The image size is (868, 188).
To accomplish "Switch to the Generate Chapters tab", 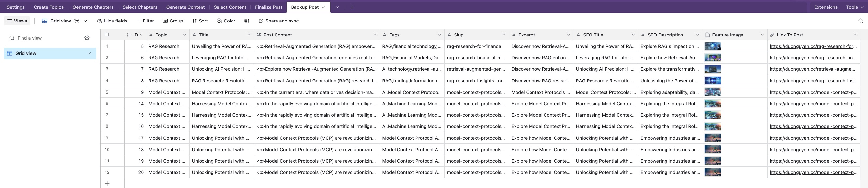I will [93, 7].
